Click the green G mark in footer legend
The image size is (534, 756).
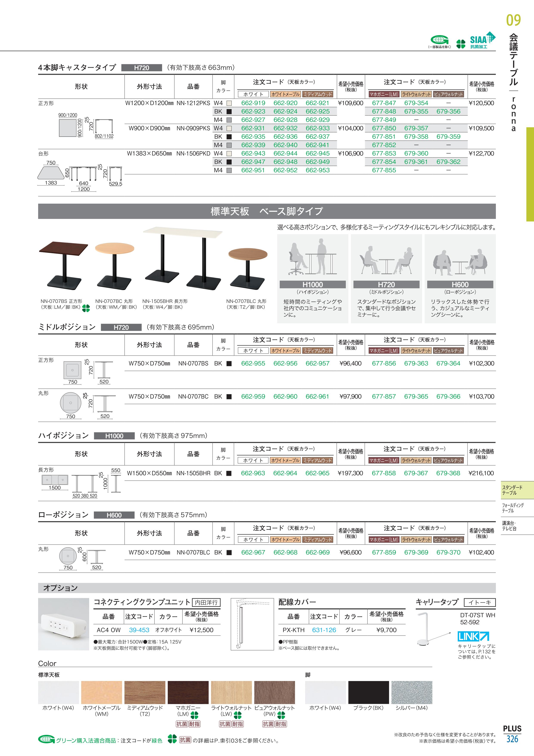click(46, 740)
